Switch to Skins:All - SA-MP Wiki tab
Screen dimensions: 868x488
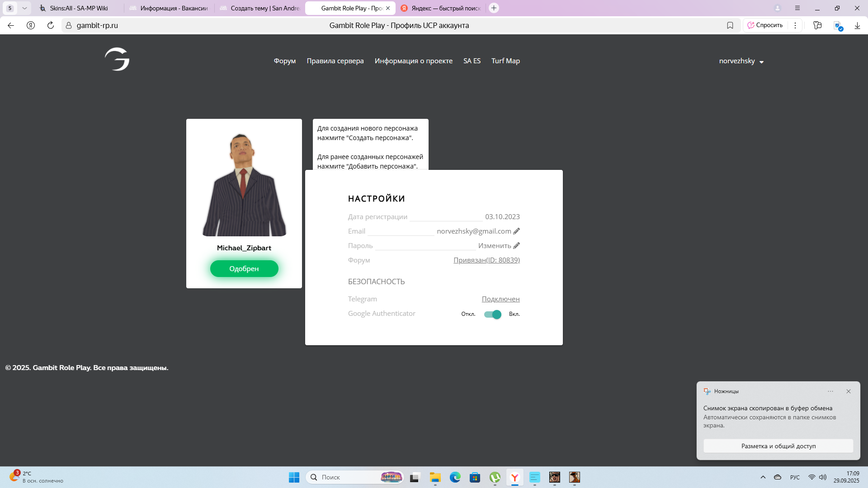pyautogui.click(x=79, y=8)
